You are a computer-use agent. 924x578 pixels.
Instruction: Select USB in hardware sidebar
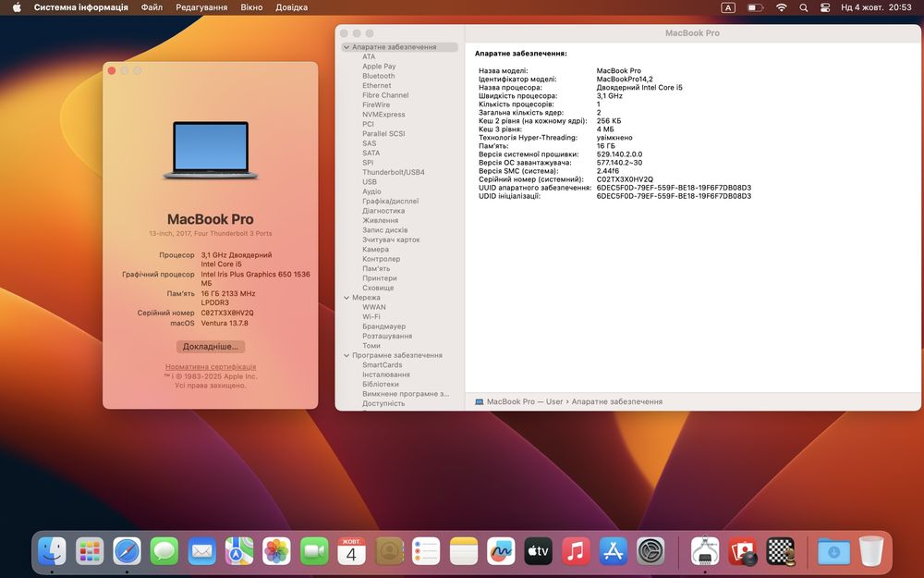point(370,182)
